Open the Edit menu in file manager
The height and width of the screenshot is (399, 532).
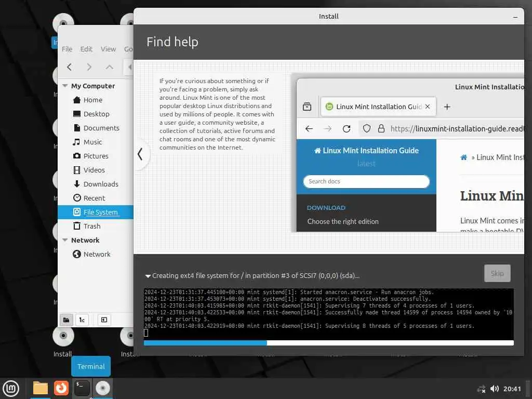[86, 49]
